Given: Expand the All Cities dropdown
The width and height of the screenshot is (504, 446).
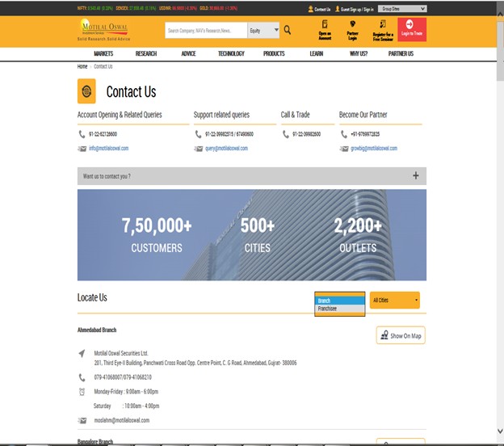Looking at the screenshot, I should (x=395, y=301).
